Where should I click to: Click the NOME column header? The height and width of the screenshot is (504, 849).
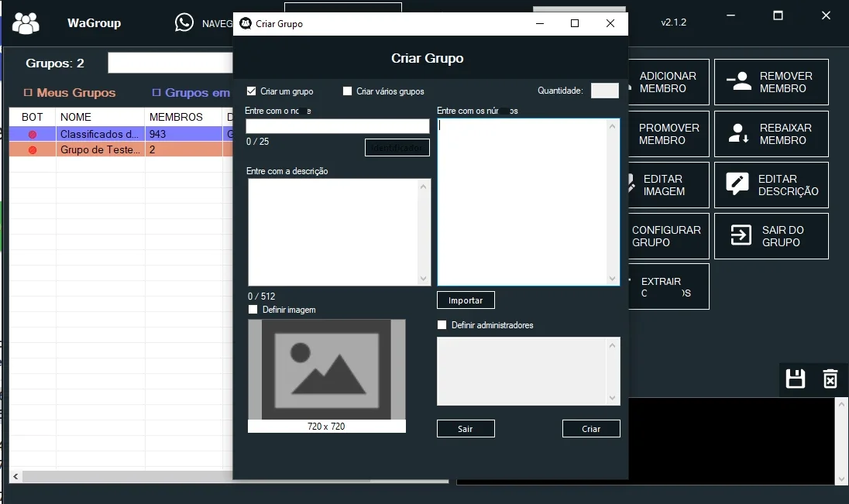coord(100,117)
